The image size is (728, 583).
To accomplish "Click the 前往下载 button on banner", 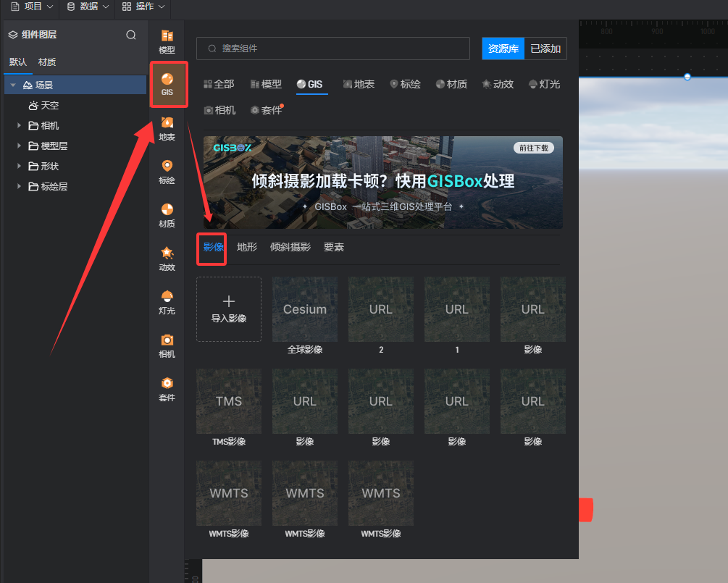I will point(533,148).
